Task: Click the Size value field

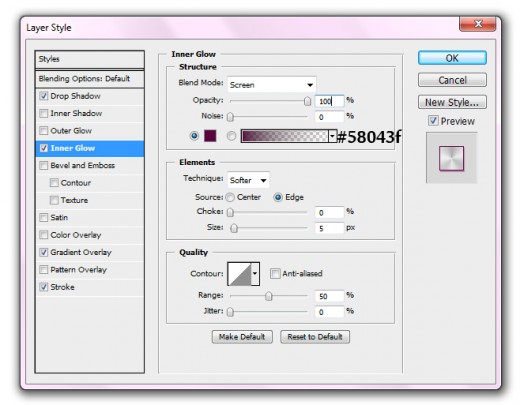Action: tap(329, 228)
